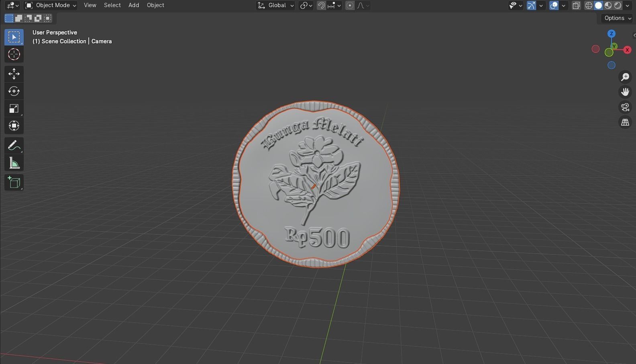Click the User Perspective label
The width and height of the screenshot is (636, 364).
tap(55, 33)
